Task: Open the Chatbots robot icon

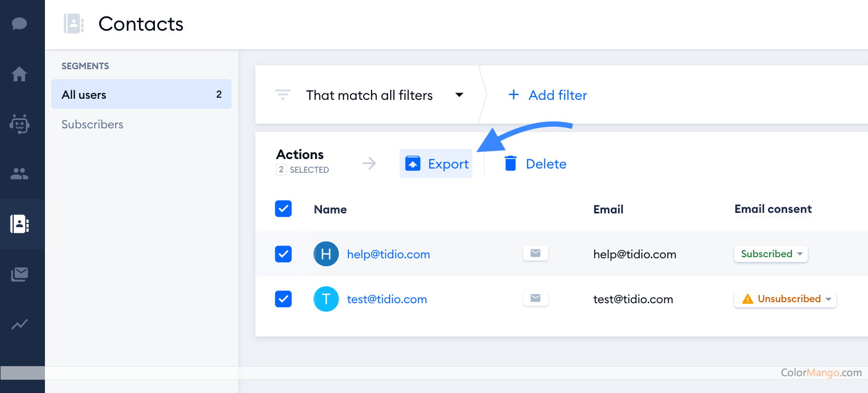Action: coord(20,124)
